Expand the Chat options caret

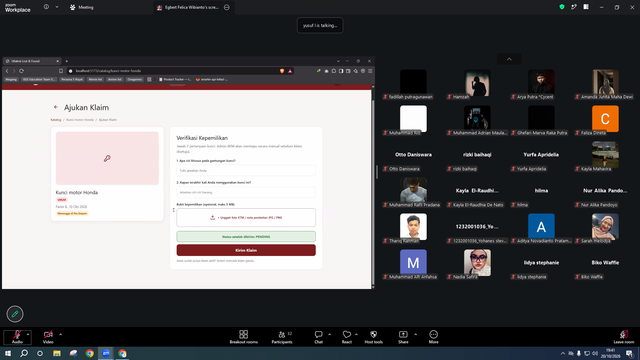coord(329,334)
